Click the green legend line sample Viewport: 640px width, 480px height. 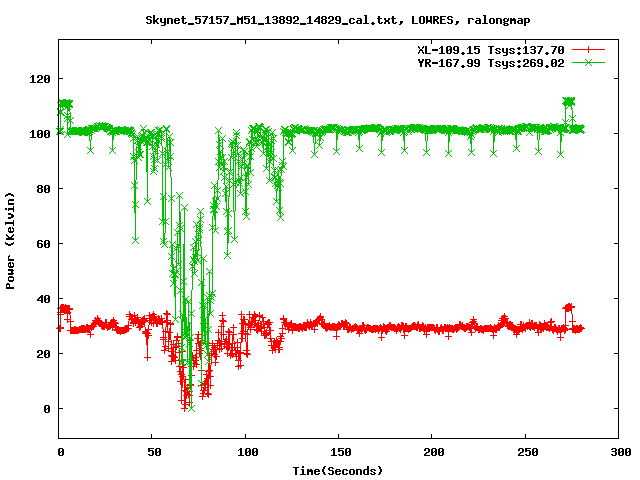tap(588, 63)
